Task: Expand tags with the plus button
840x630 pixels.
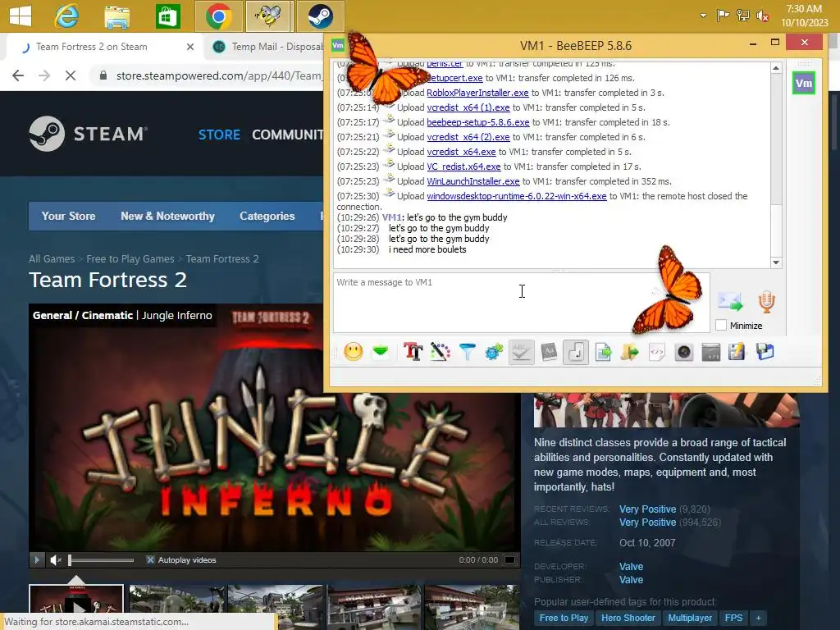Action: (758, 618)
